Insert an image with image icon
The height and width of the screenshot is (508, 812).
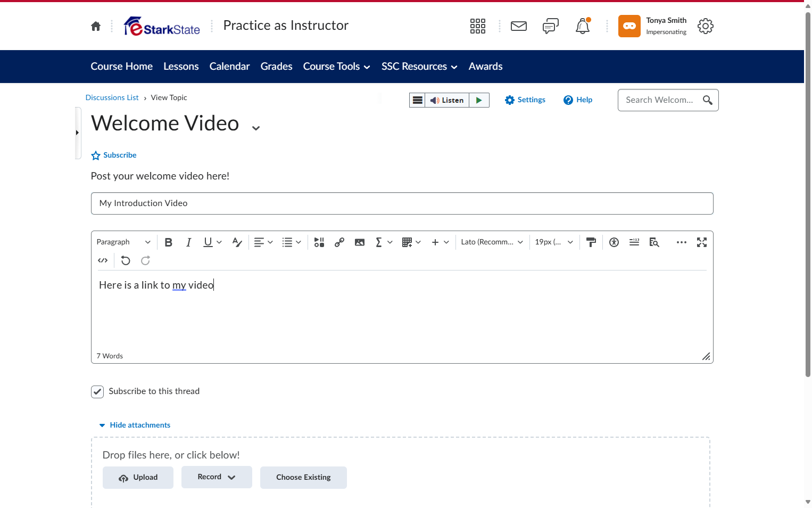(360, 242)
